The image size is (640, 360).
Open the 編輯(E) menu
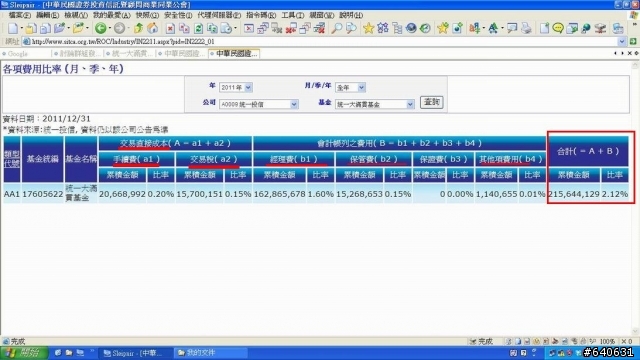coord(47,15)
